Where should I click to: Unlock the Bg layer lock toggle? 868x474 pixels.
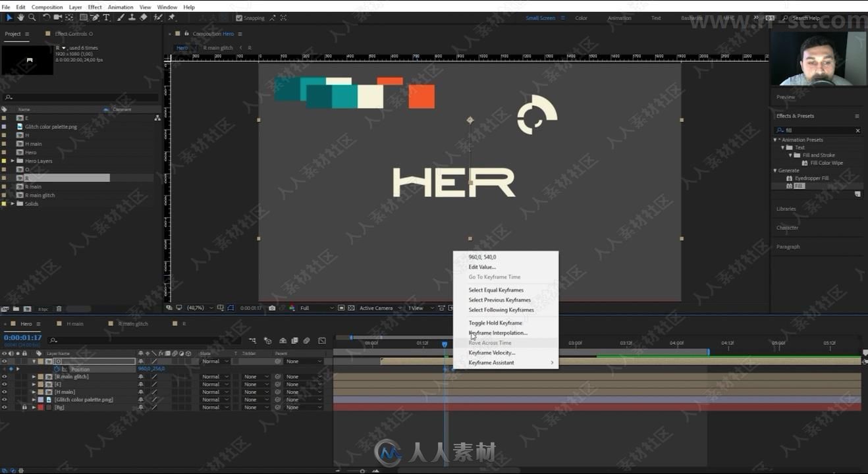tap(24, 408)
